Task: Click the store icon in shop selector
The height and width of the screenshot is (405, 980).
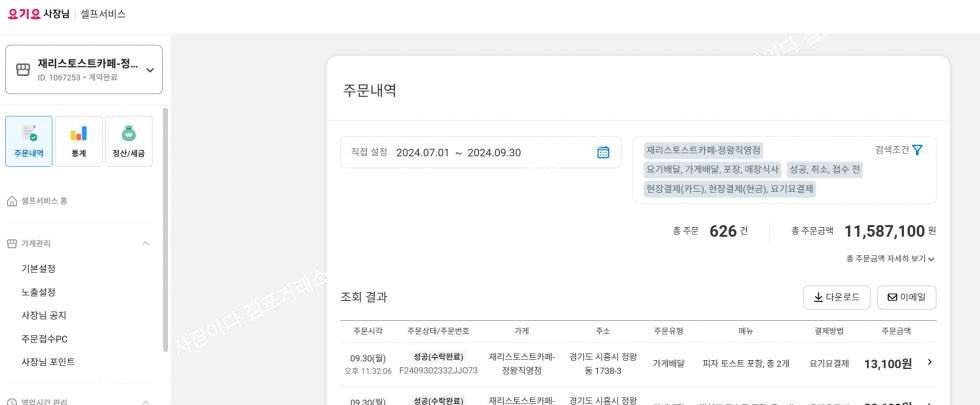Action: (24, 70)
